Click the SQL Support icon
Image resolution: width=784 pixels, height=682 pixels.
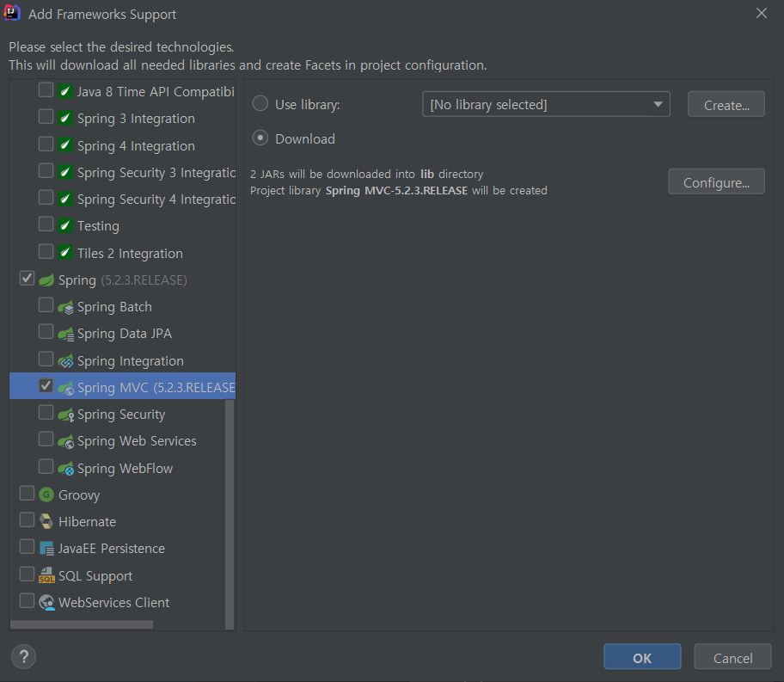pyautogui.click(x=45, y=574)
